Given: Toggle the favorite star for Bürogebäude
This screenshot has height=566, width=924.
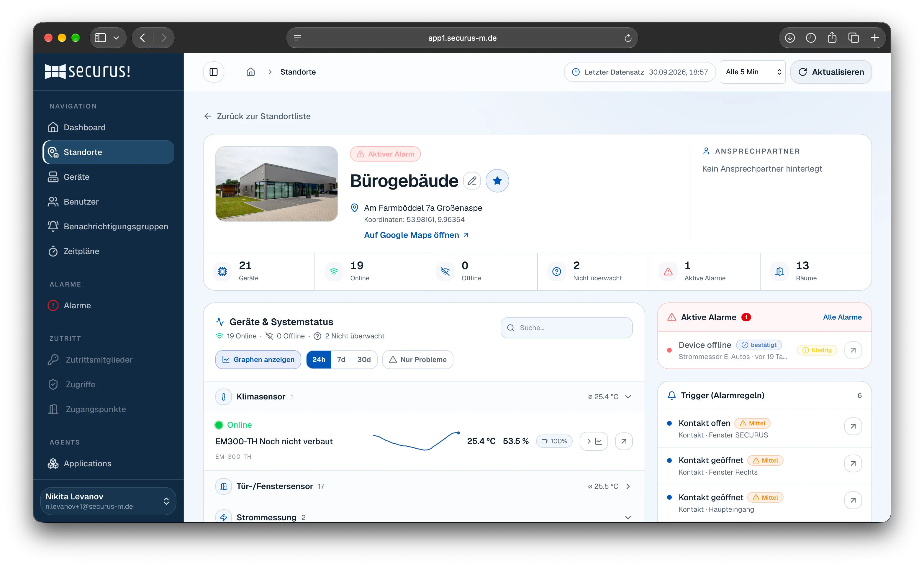Looking at the screenshot, I should coord(497,181).
